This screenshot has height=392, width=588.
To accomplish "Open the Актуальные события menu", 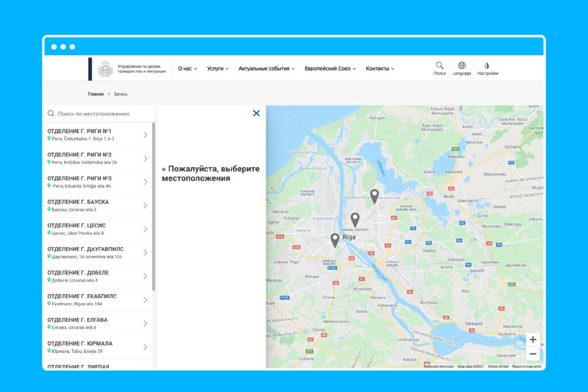I will [266, 69].
